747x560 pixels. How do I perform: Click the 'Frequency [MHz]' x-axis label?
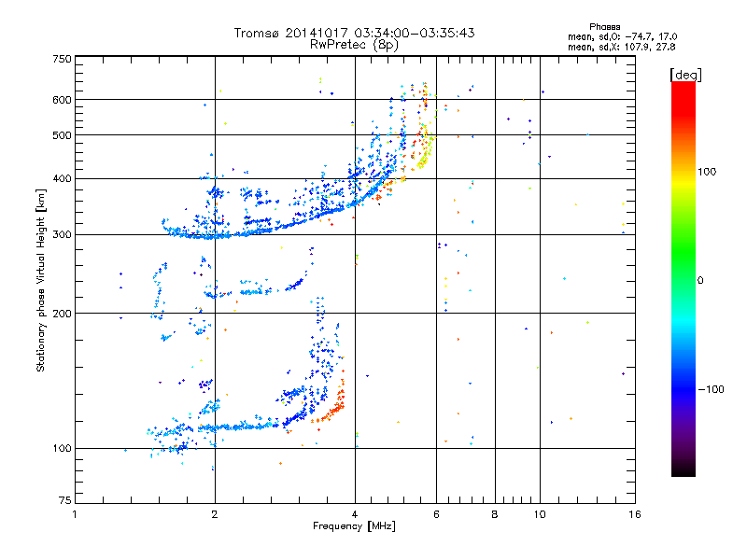tap(354, 526)
